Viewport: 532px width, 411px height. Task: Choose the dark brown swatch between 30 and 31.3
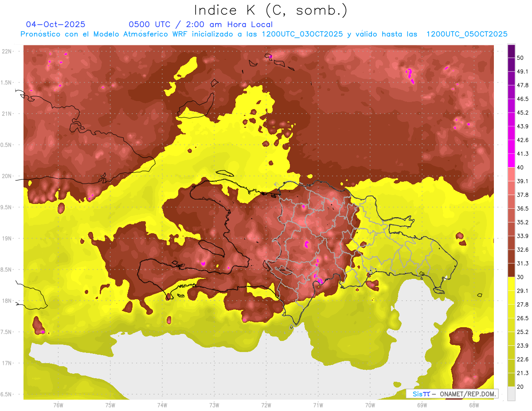(511, 270)
